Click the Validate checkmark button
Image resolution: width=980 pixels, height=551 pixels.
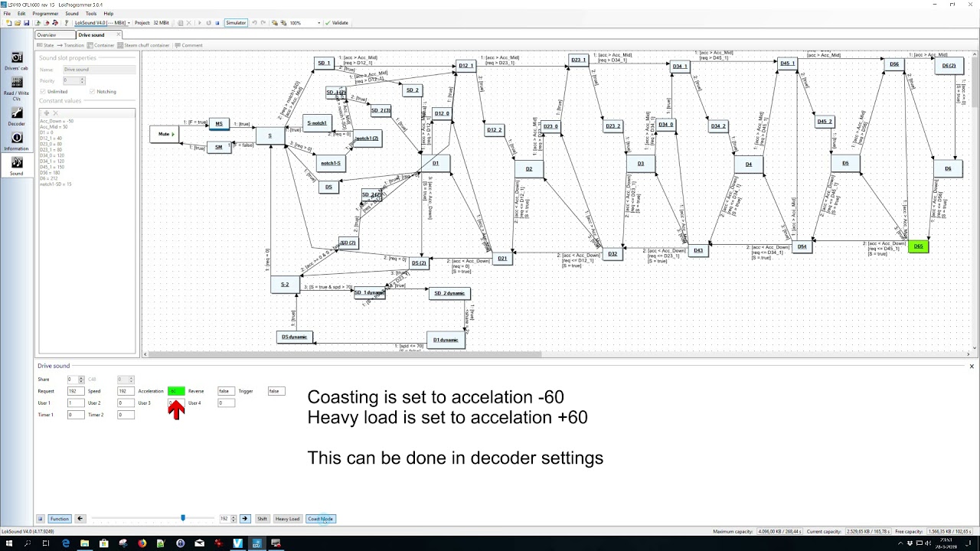(337, 23)
